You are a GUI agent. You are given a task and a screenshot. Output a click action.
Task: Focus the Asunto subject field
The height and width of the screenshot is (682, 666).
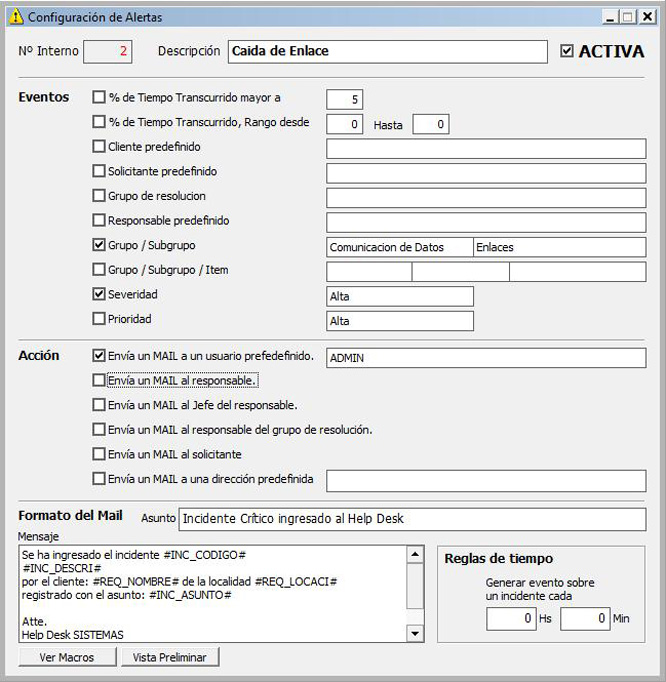coord(412,518)
